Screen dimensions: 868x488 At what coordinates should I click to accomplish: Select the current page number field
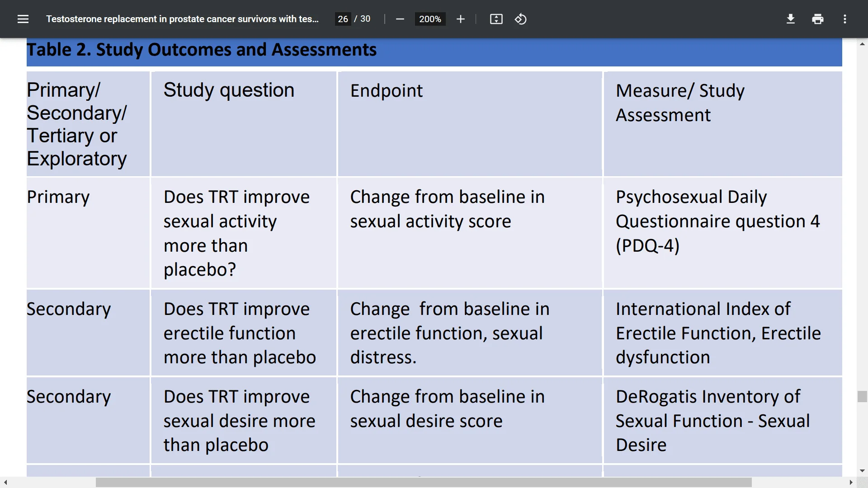[x=343, y=19]
